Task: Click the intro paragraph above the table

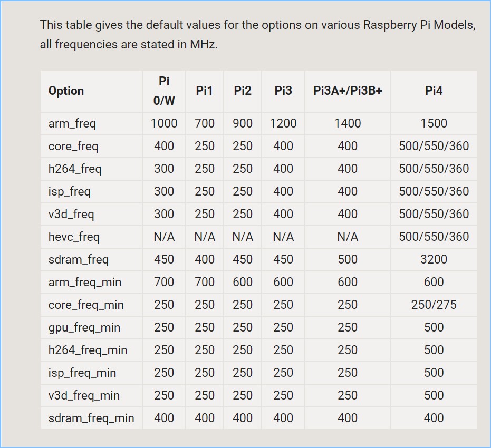Action: pos(257,35)
